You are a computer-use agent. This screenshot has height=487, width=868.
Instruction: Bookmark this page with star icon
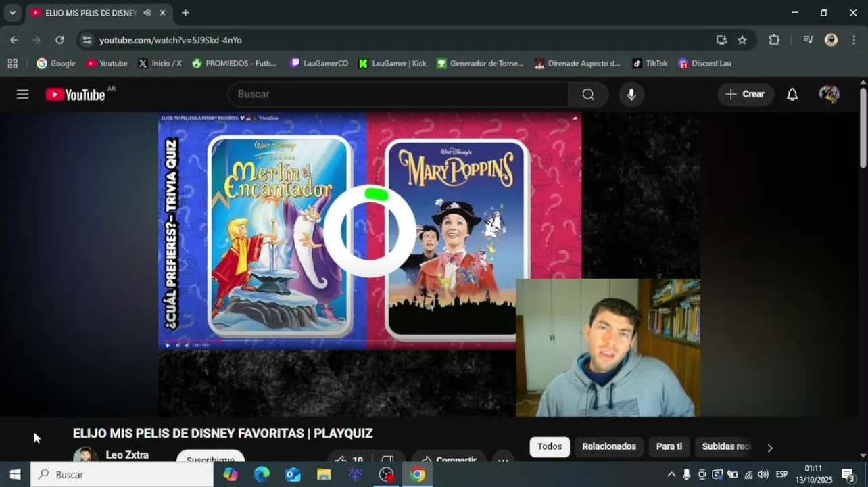click(x=742, y=40)
